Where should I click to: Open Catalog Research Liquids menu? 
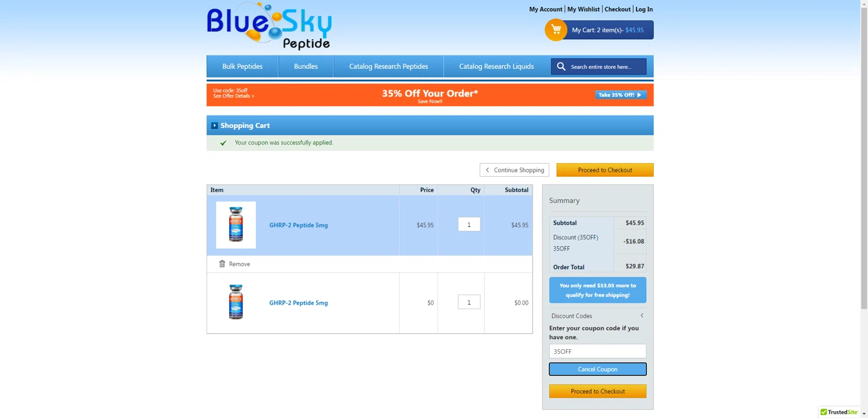(496, 66)
